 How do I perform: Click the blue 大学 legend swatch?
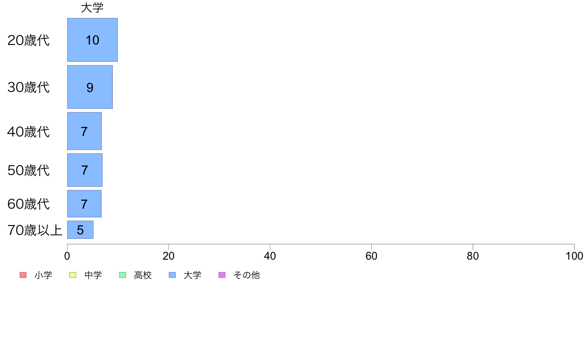173,275
